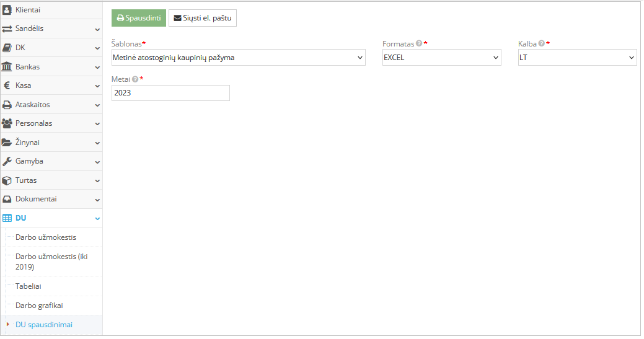Click Siųsti el. paštu button
Image resolution: width=644 pixels, height=339 pixels.
click(x=203, y=19)
